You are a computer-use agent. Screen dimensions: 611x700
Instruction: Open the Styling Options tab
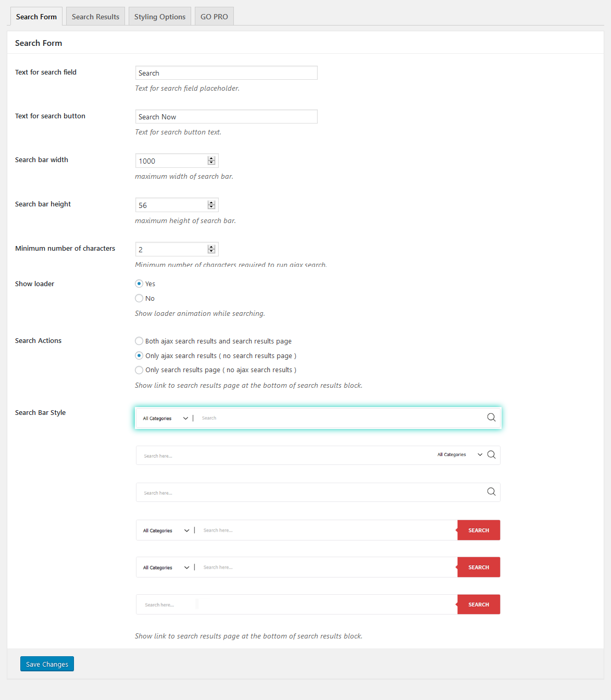159,17
